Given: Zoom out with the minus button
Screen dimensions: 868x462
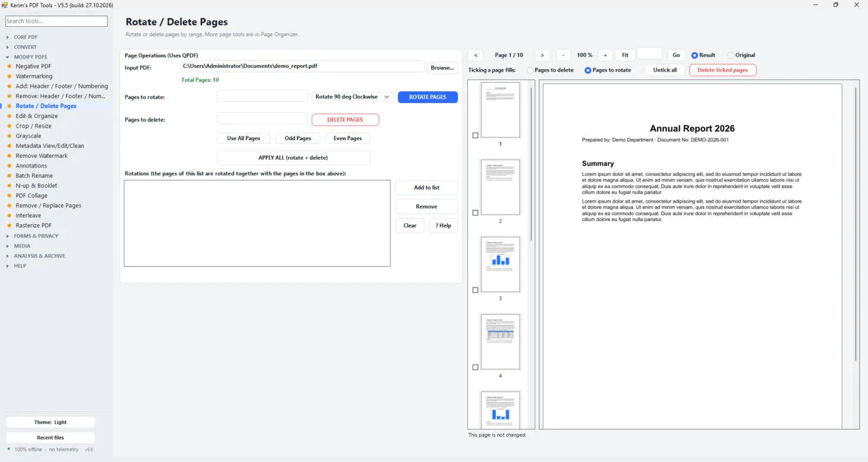Looking at the screenshot, I should [563, 55].
